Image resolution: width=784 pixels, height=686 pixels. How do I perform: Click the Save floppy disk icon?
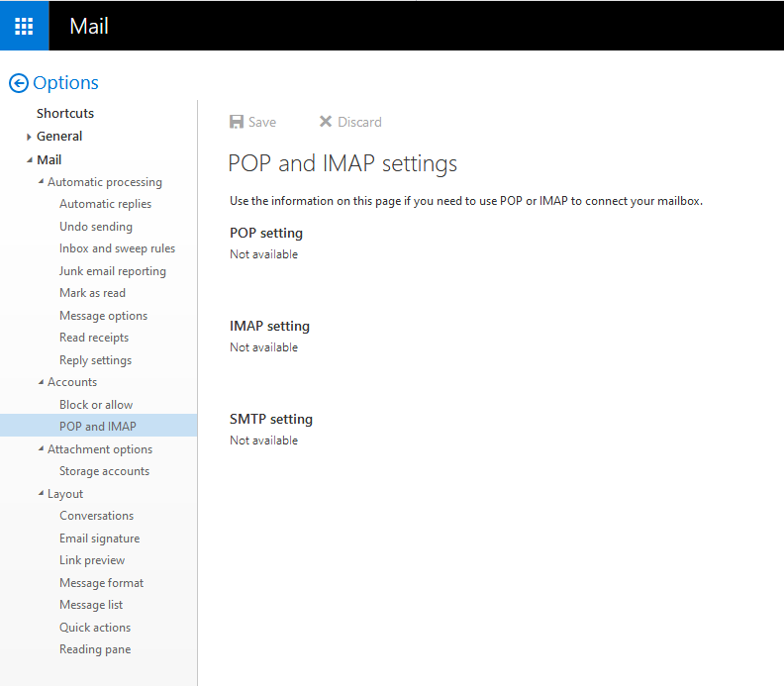[237, 122]
